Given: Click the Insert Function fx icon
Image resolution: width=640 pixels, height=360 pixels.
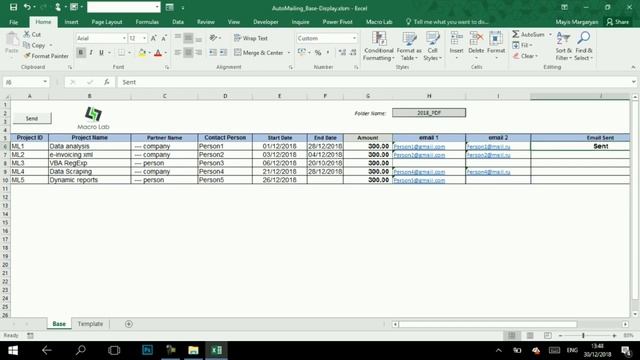Looking at the screenshot, I should pyautogui.click(x=107, y=82).
